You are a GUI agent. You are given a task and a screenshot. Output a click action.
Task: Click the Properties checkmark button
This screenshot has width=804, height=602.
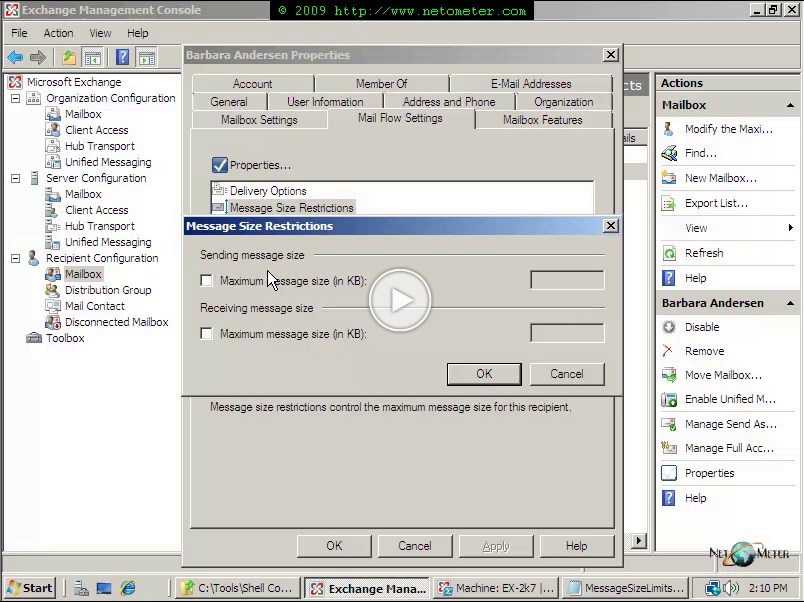click(x=220, y=165)
